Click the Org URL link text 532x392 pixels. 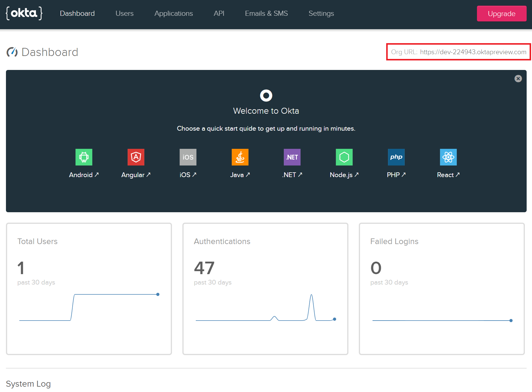tap(473, 52)
